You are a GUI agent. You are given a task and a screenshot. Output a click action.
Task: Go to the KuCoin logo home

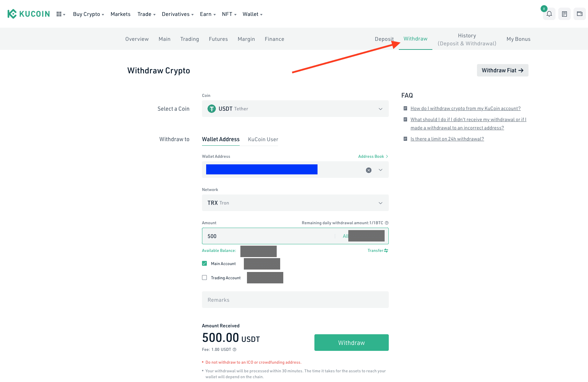pyautogui.click(x=29, y=14)
